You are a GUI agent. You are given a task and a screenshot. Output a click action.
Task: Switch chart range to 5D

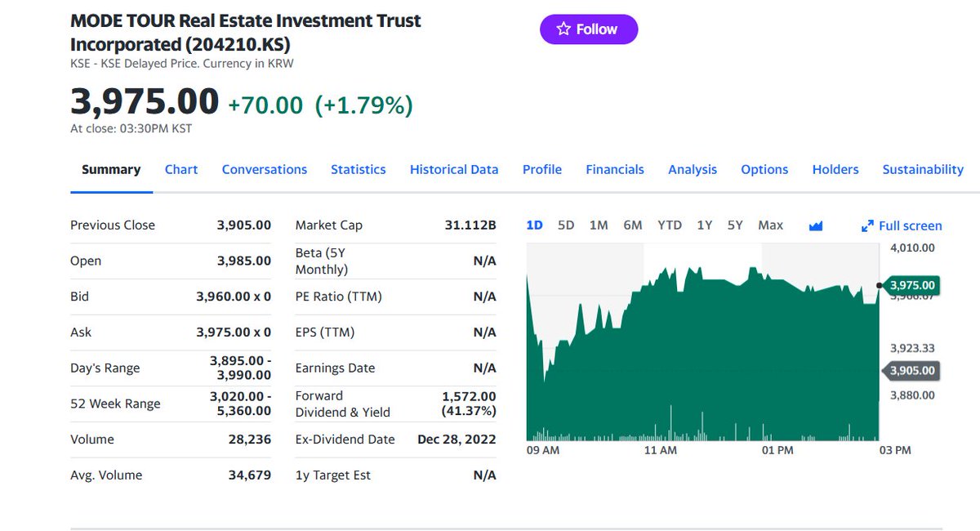[x=566, y=225]
